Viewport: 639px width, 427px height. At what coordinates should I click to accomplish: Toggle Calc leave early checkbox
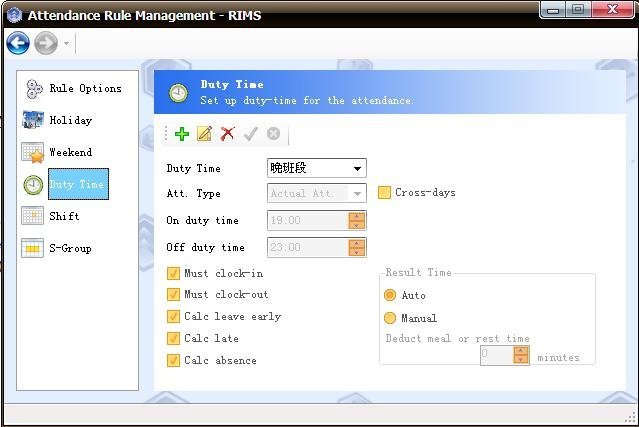tap(173, 317)
